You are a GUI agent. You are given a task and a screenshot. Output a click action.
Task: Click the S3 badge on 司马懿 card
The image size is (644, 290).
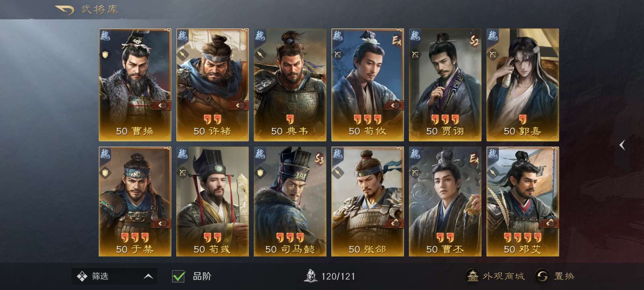pos(319,159)
